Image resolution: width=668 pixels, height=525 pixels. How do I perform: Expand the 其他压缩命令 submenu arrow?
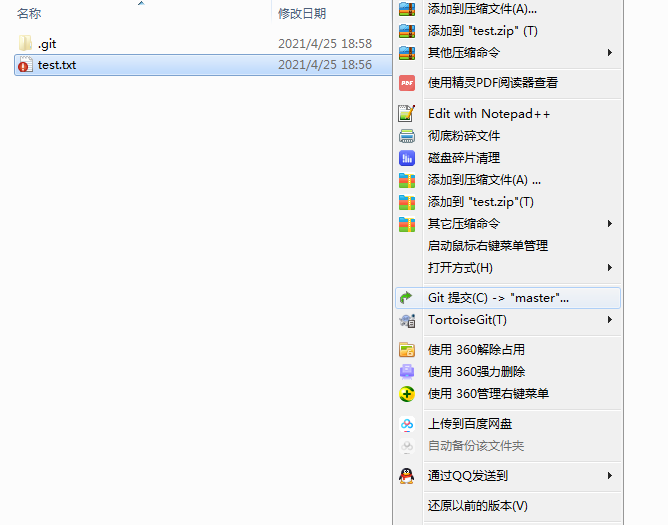[x=610, y=52]
